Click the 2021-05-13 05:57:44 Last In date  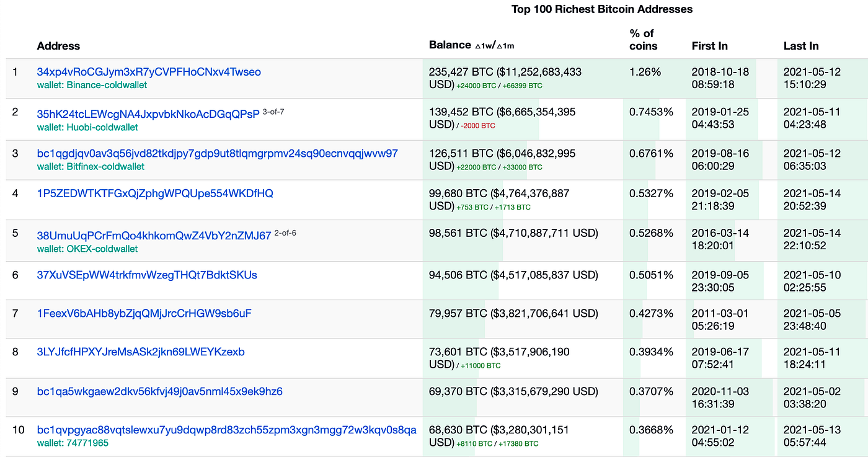click(x=812, y=436)
